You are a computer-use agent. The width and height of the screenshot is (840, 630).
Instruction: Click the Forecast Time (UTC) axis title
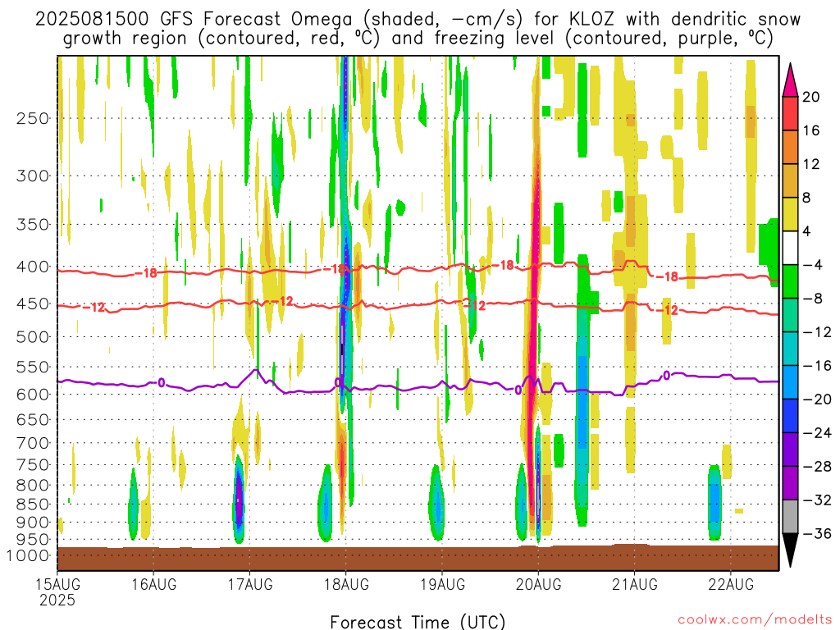coord(418,622)
